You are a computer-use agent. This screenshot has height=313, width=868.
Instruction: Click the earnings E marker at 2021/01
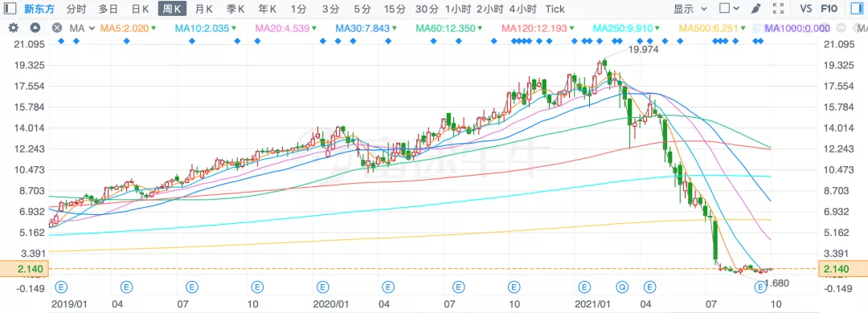[584, 287]
